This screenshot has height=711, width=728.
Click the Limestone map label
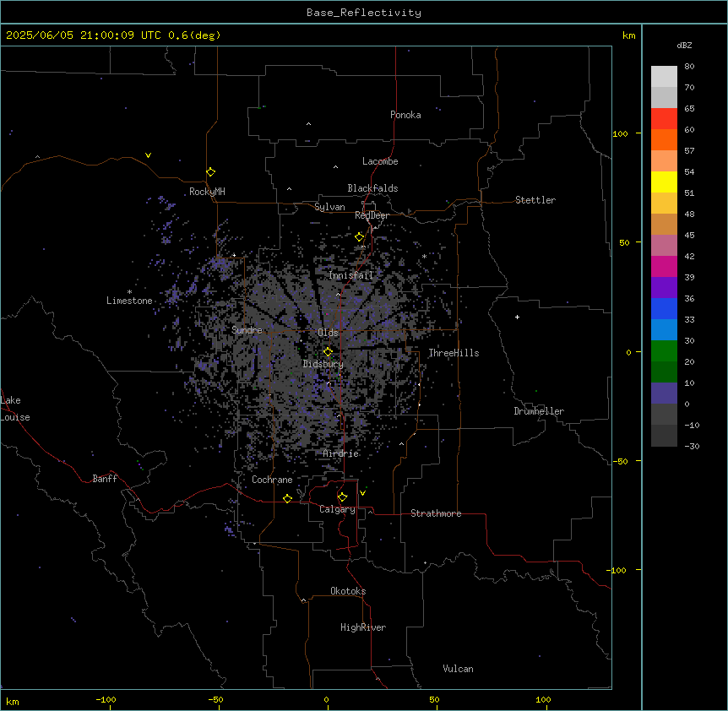tap(129, 301)
